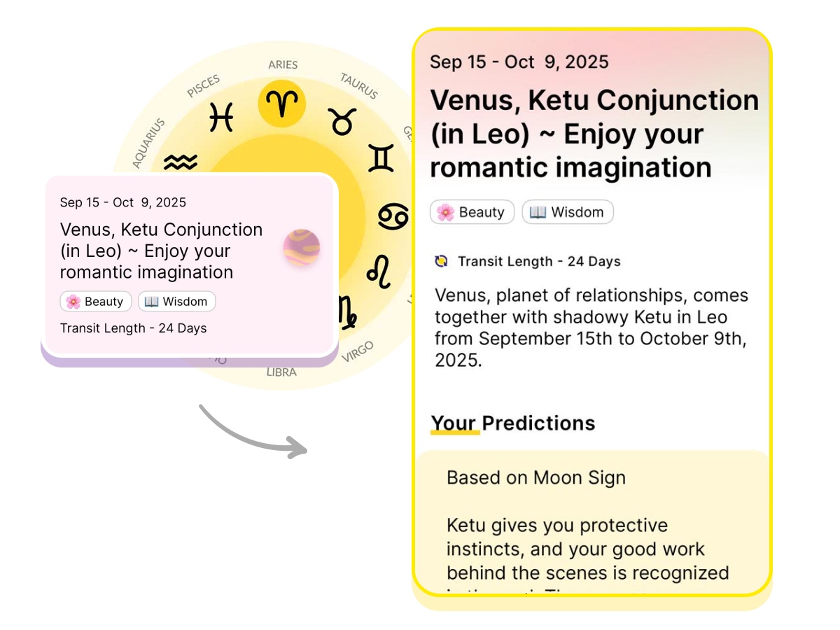Click the Aquarius waves symbol
This screenshot has height=630, width=840.
(180, 163)
